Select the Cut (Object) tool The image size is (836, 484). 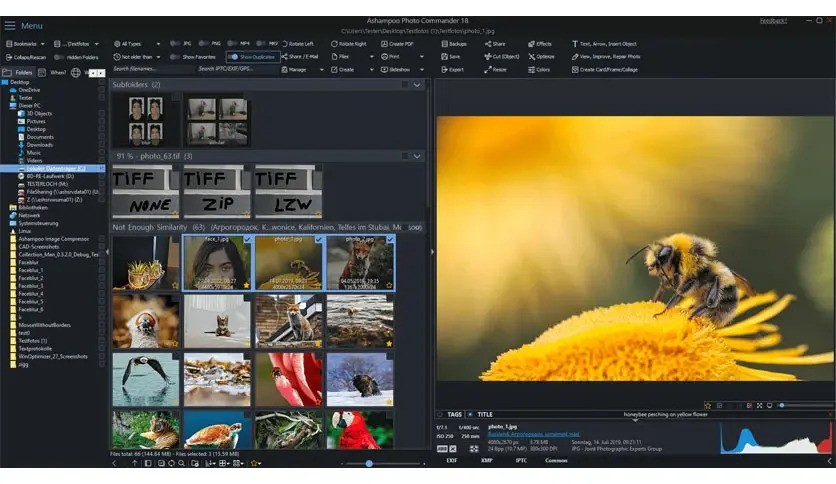point(501,57)
